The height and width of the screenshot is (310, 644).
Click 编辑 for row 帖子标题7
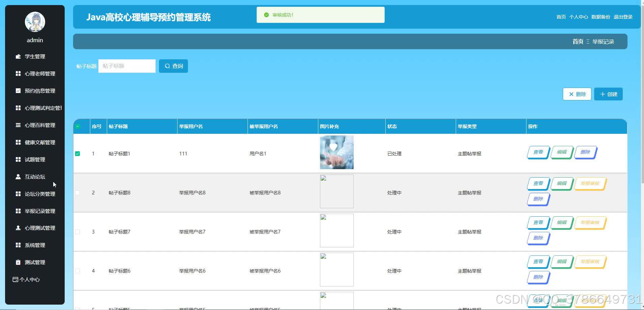point(562,222)
